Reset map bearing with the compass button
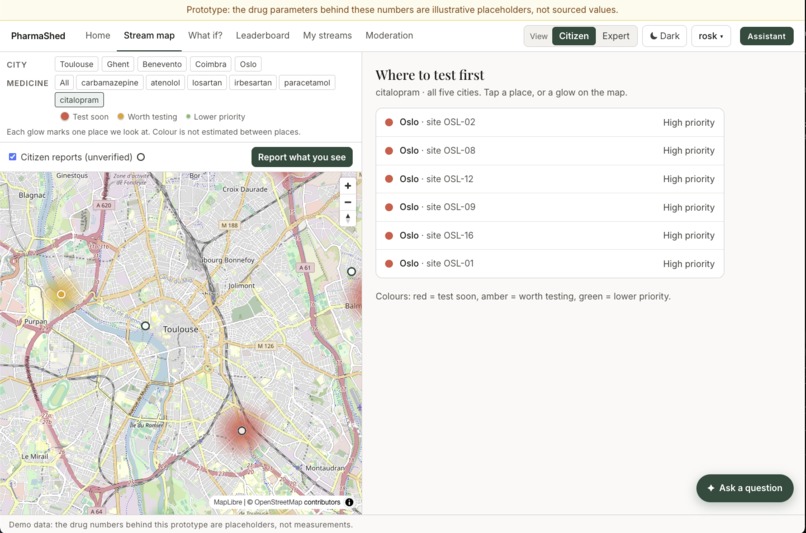 pos(347,218)
